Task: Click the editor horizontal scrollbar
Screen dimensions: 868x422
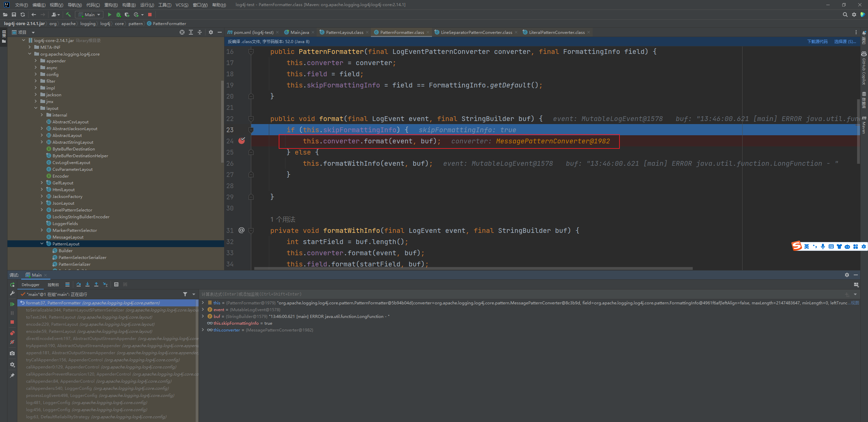Action: click(x=473, y=268)
